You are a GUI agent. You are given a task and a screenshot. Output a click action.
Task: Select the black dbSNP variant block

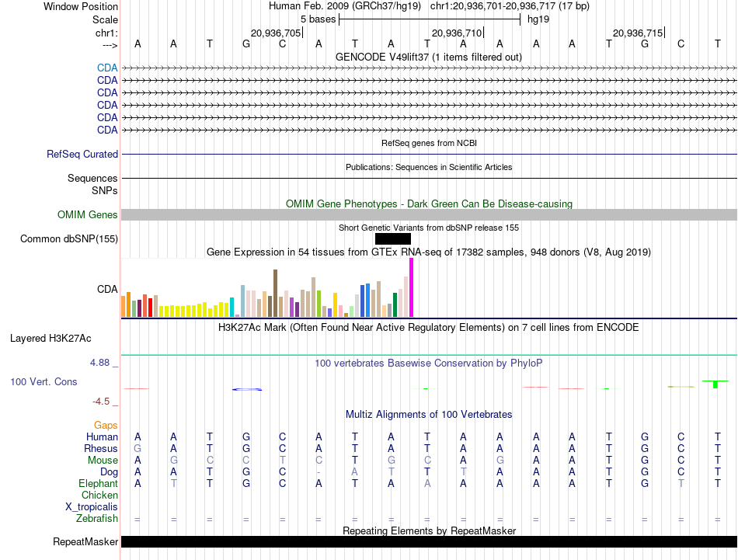coord(393,238)
